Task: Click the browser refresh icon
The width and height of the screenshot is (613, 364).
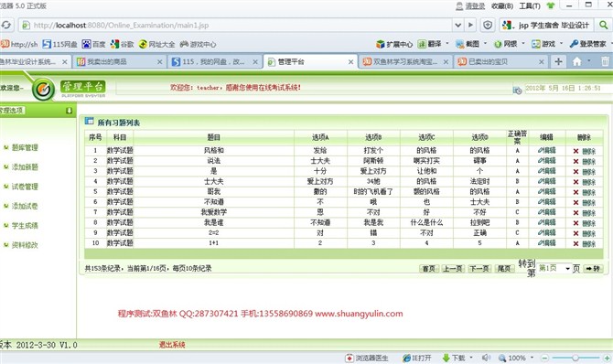Action: [5, 26]
